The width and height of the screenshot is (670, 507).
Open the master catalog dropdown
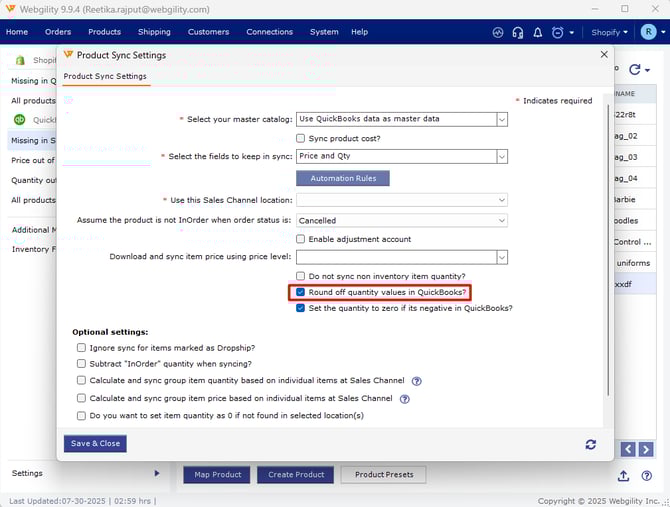coord(502,119)
